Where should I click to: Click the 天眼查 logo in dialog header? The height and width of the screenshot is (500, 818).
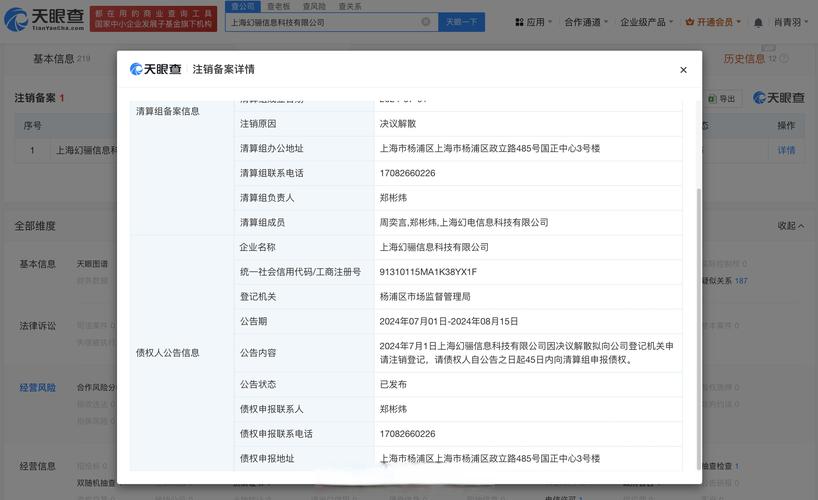pyautogui.click(x=155, y=70)
